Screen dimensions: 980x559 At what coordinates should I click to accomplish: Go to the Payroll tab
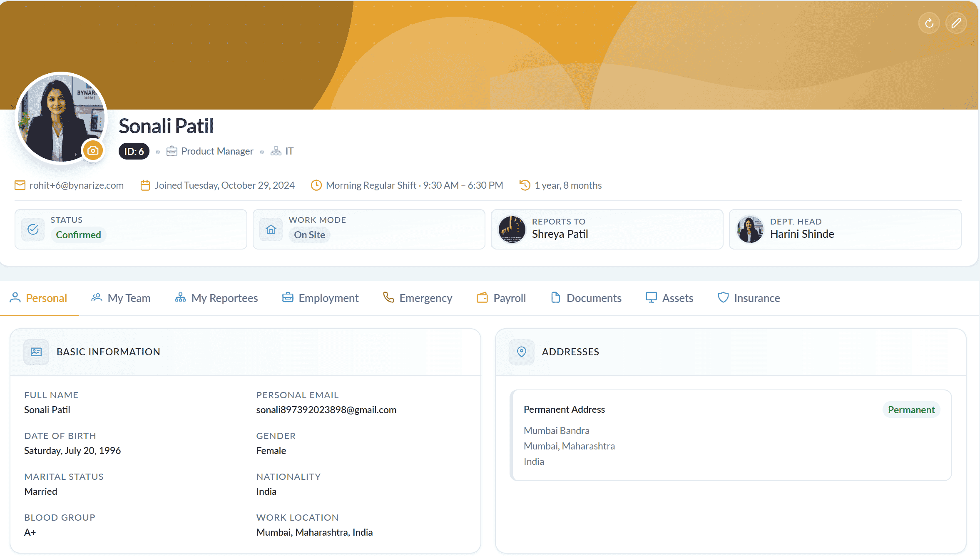501,298
